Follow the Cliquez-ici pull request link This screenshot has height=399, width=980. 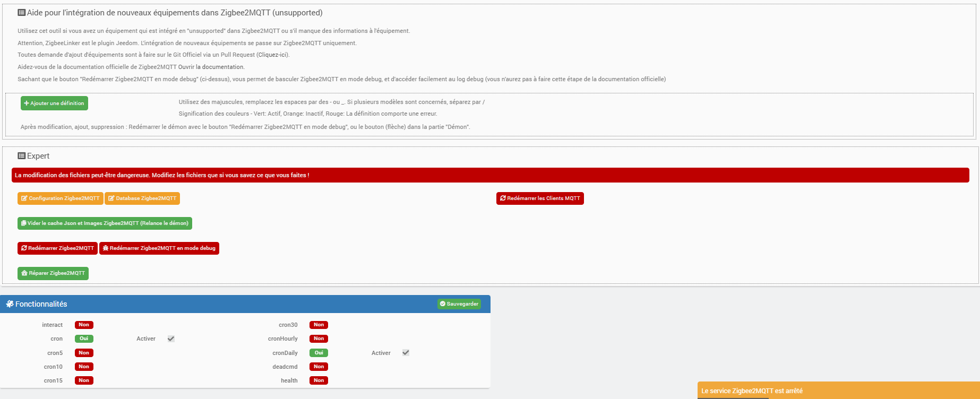[273, 55]
